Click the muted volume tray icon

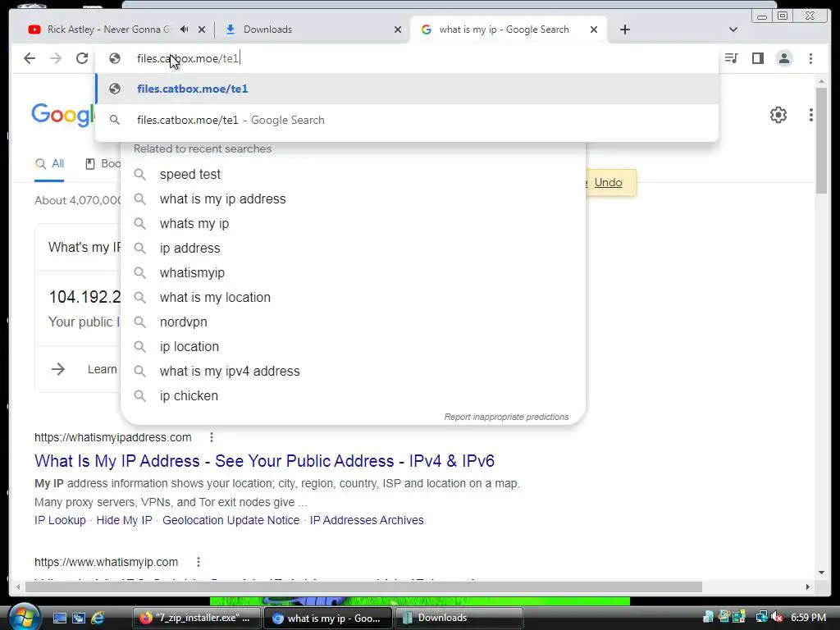pos(778,618)
